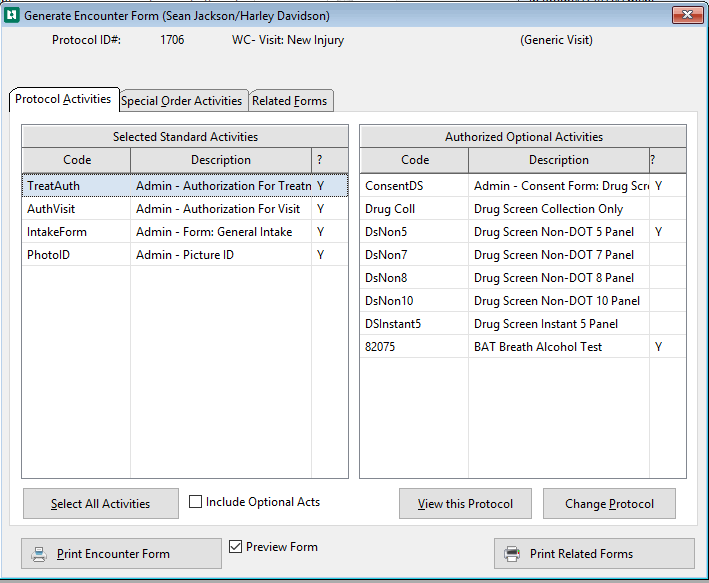The width and height of the screenshot is (709, 583).
Task: Click the Y flag on DsNon5 row
Action: (658, 232)
